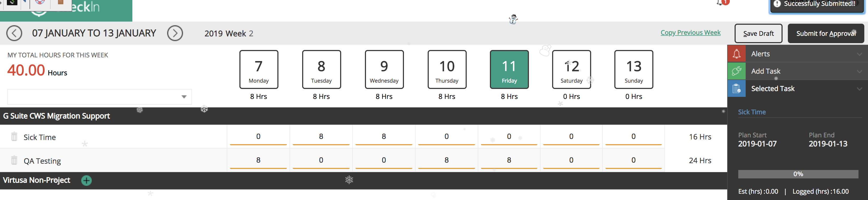Image resolution: width=868 pixels, height=200 pixels.
Task: Click the Save Draft button
Action: pyautogui.click(x=758, y=34)
